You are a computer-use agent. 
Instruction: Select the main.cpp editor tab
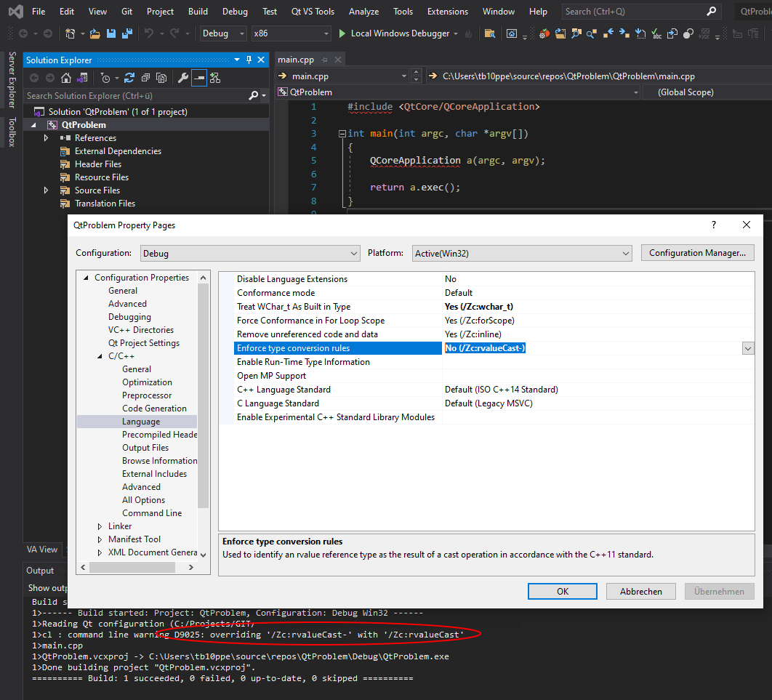295,60
